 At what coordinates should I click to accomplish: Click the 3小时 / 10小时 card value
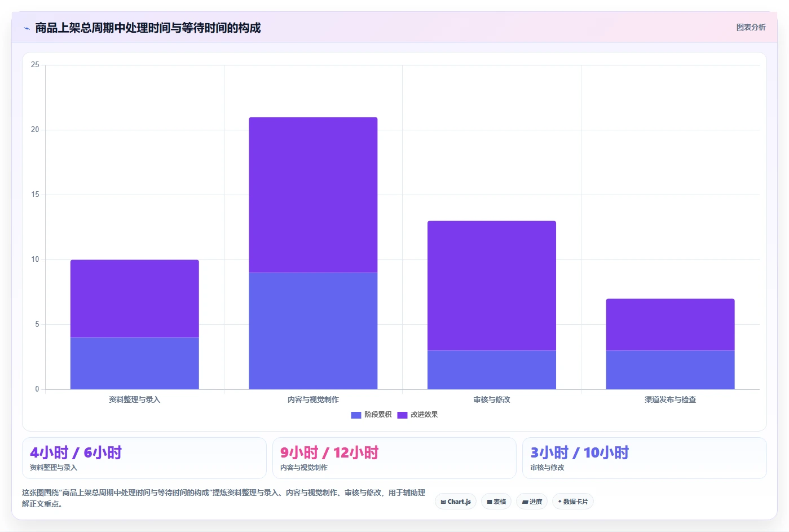tap(579, 452)
